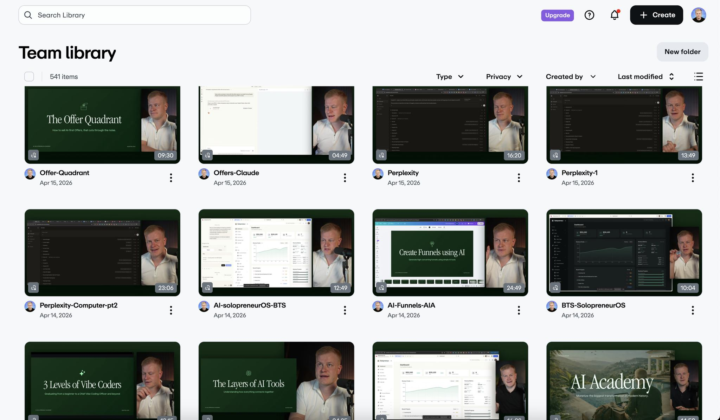Click owner avatar beside AI-Funnels-AIA title
The height and width of the screenshot is (420, 720).
click(x=378, y=307)
